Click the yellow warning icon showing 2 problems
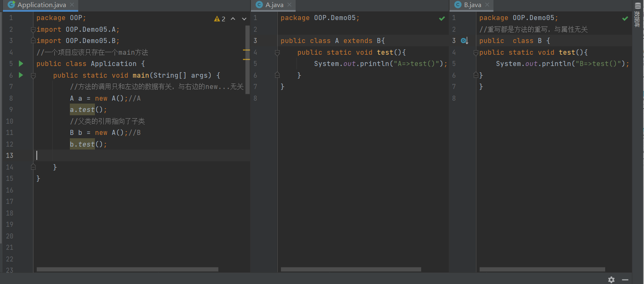The width and height of the screenshot is (644, 284). [x=217, y=19]
